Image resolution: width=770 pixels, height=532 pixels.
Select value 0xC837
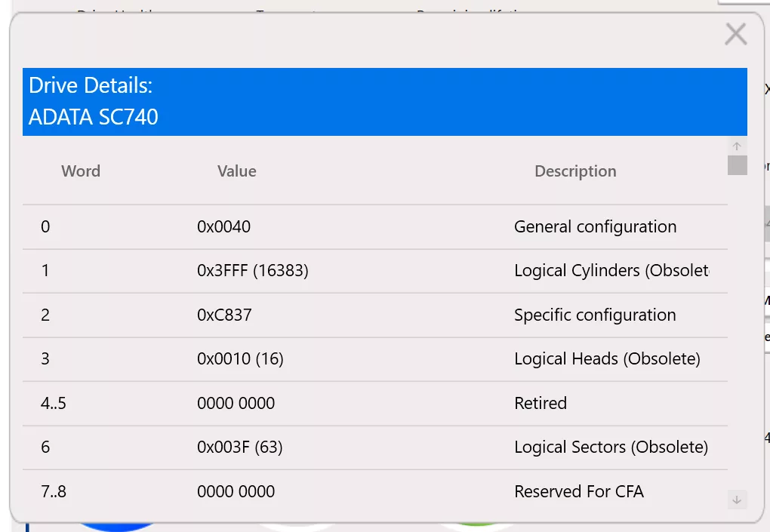(224, 315)
